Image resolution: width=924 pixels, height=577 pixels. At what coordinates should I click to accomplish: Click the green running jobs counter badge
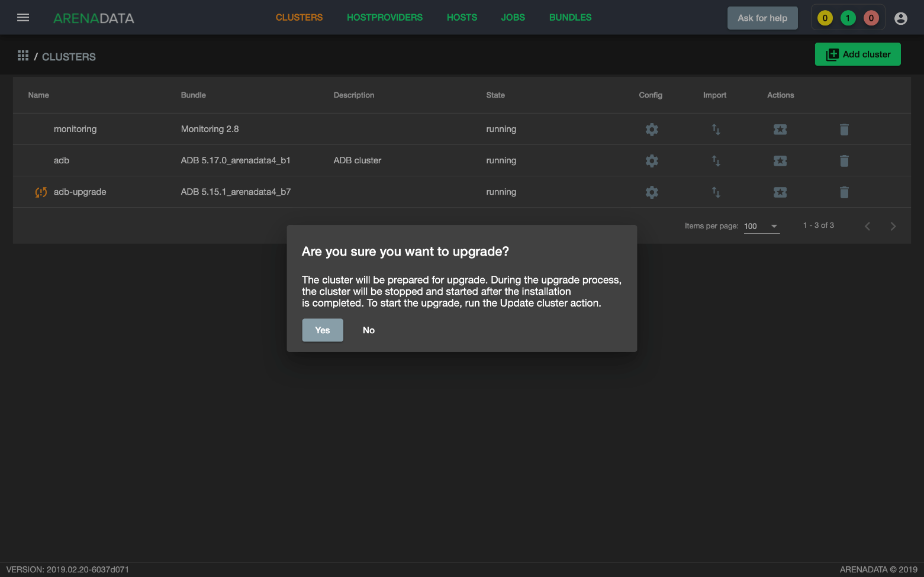[848, 18]
